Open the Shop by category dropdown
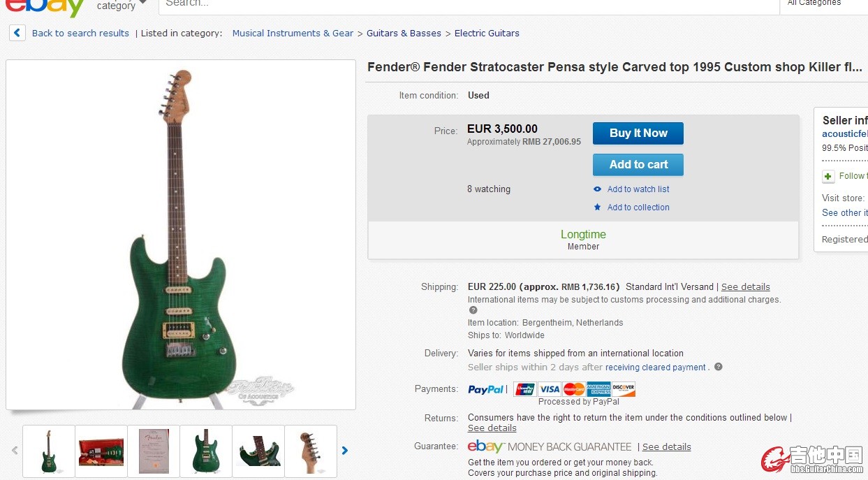The width and height of the screenshot is (868, 480). 122,6
